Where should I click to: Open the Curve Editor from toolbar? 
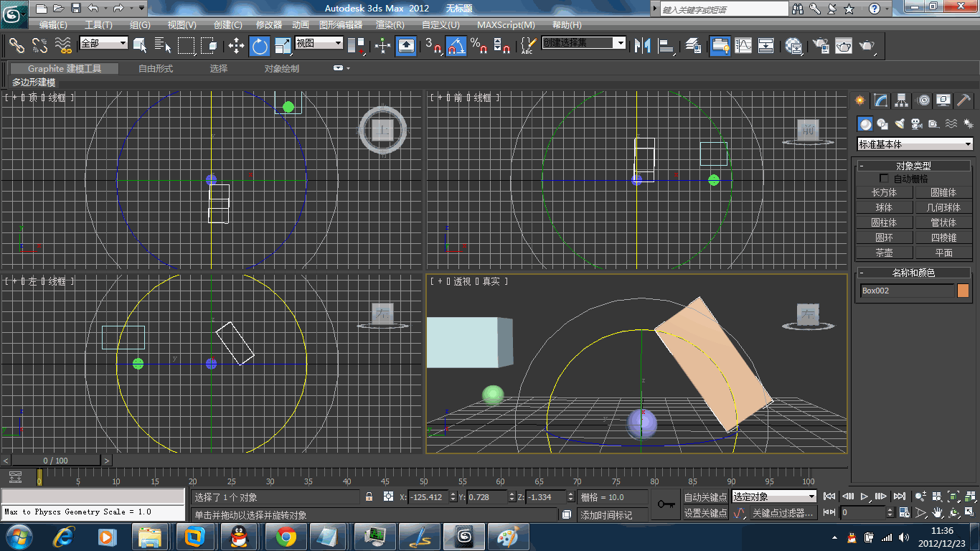click(743, 47)
